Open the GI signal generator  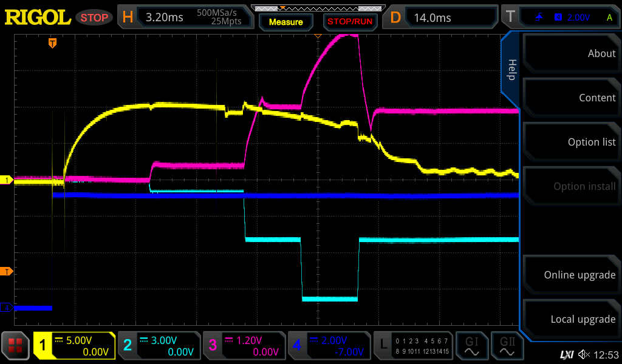(471, 346)
